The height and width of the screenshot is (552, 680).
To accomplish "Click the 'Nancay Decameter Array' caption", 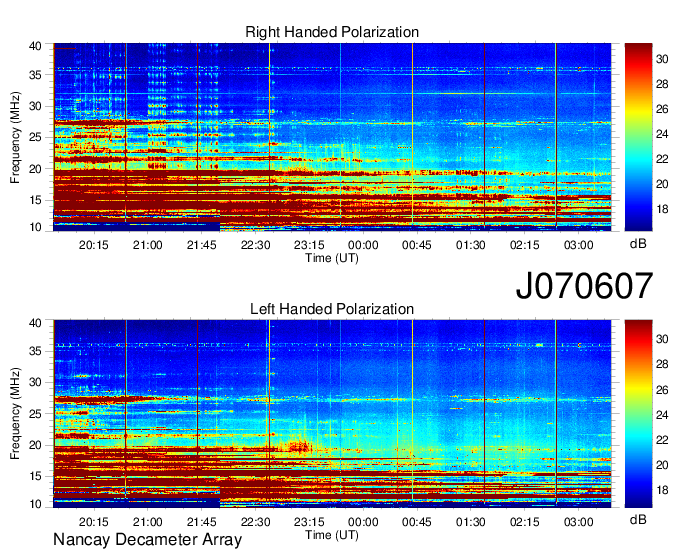I will click(147, 540).
